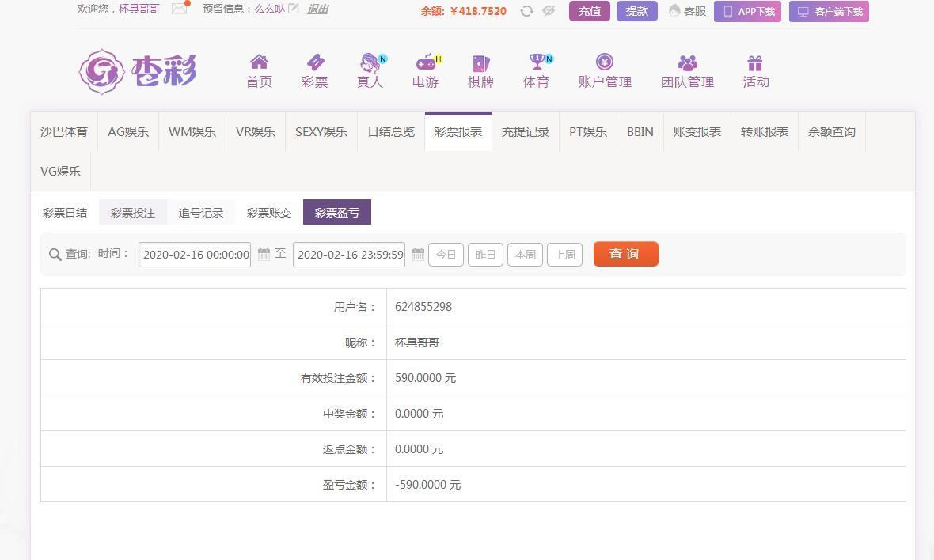
Task: Open start date calendar picker
Action: click(264, 255)
